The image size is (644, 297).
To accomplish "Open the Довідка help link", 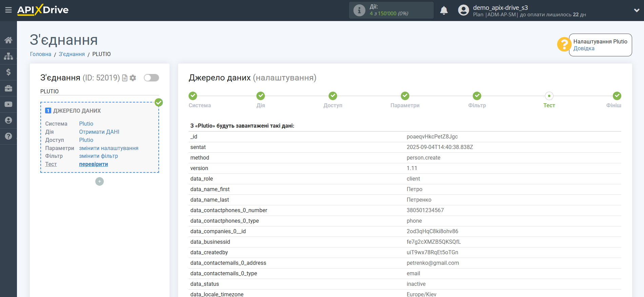I will 584,48.
